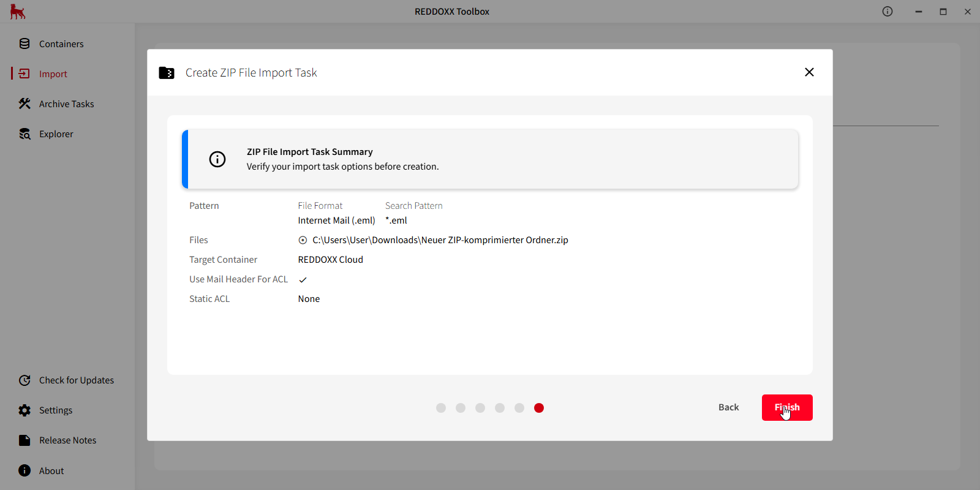
Task: Go Back to the previous wizard step
Action: 729,407
